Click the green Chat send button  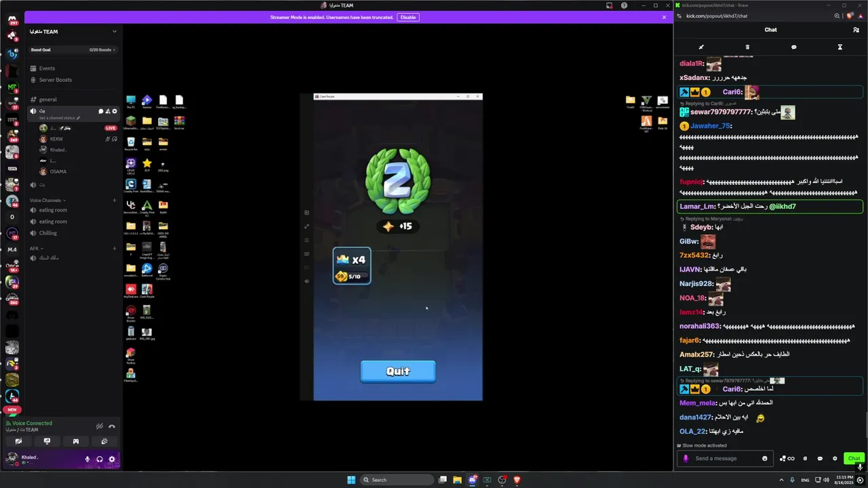click(x=854, y=459)
